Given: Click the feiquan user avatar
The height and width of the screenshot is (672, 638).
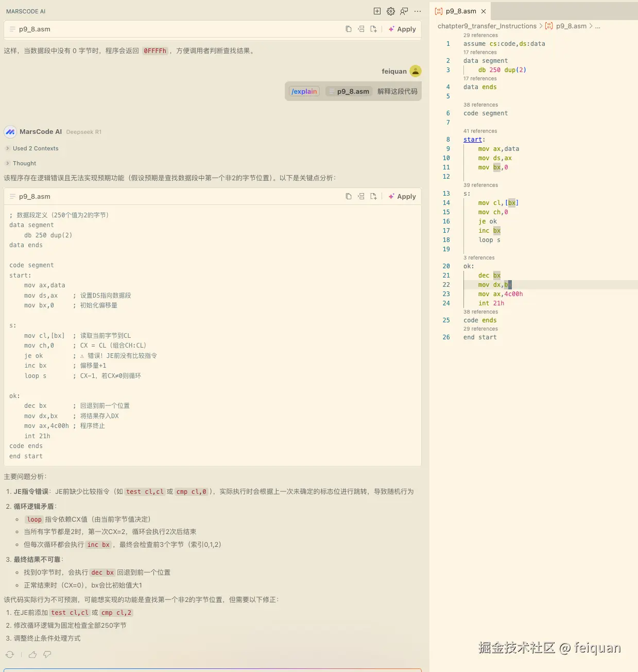Looking at the screenshot, I should [415, 71].
